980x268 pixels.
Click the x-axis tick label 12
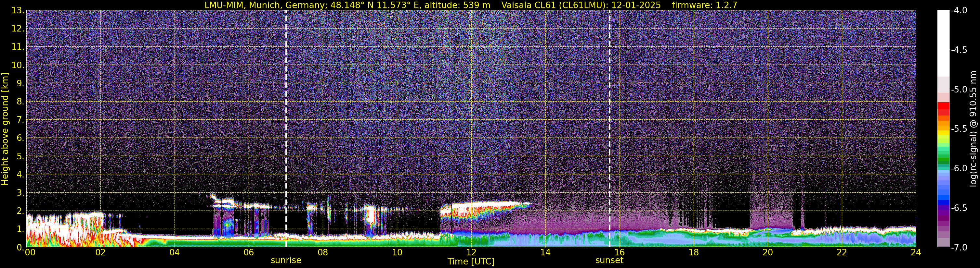click(x=471, y=252)
